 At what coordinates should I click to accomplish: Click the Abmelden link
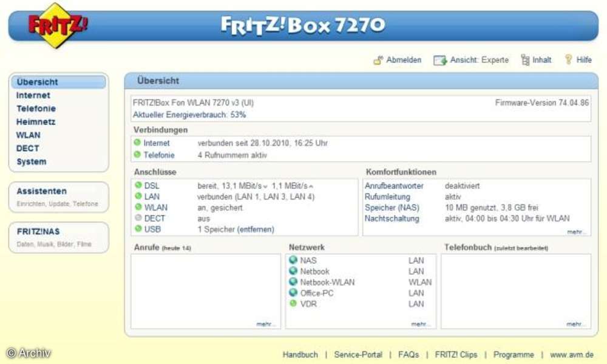pos(404,60)
